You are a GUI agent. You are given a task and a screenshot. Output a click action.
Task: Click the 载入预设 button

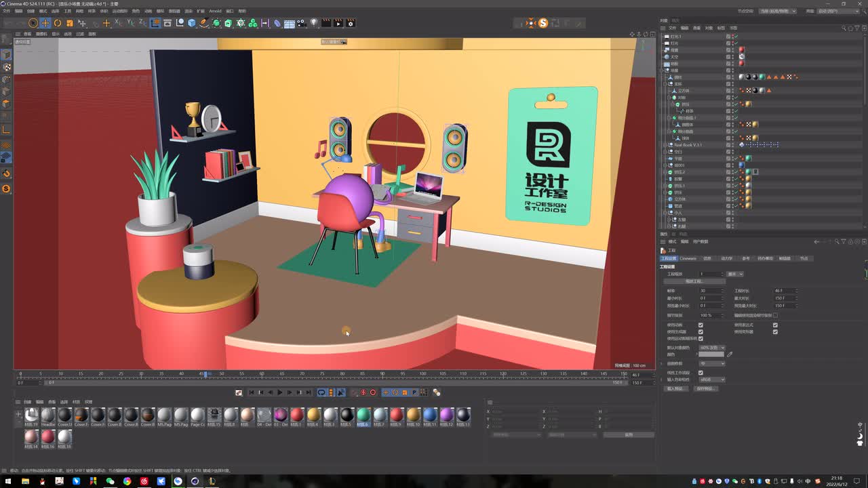tap(675, 388)
